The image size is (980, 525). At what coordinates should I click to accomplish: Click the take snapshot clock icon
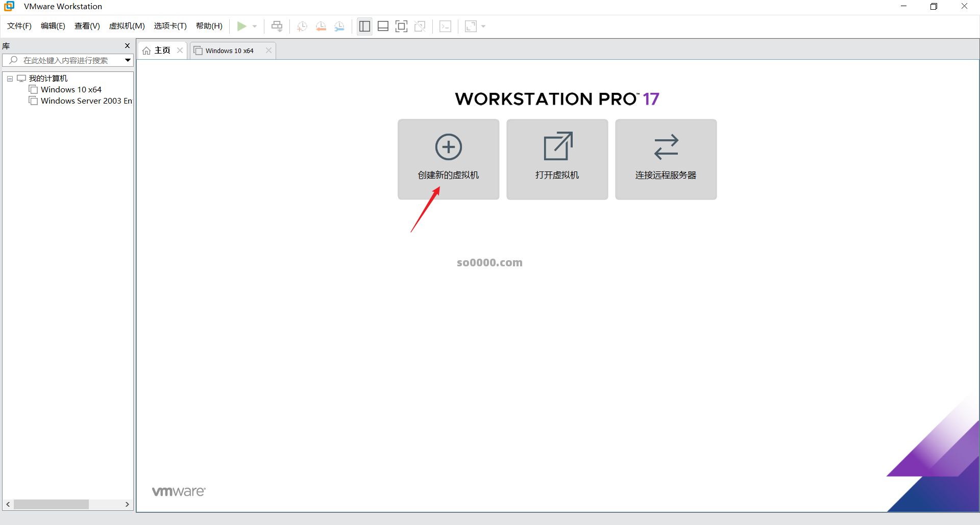click(302, 27)
